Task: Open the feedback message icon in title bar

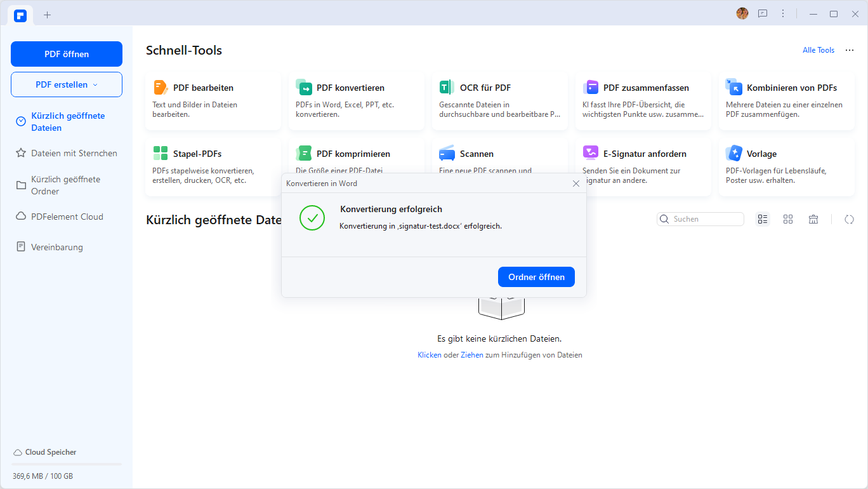Action: 763,13
